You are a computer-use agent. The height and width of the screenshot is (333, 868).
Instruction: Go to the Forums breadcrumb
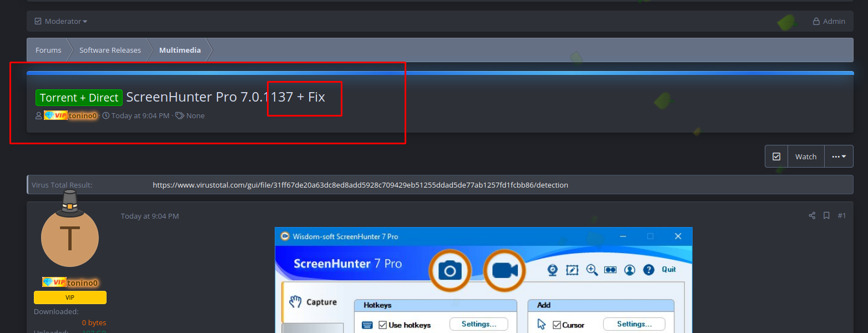[48, 50]
